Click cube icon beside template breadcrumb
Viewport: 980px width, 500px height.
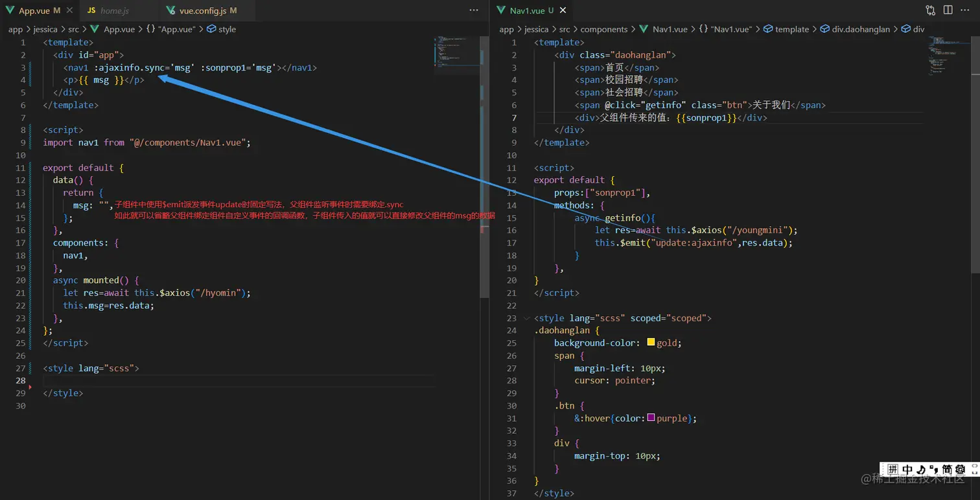click(x=768, y=29)
